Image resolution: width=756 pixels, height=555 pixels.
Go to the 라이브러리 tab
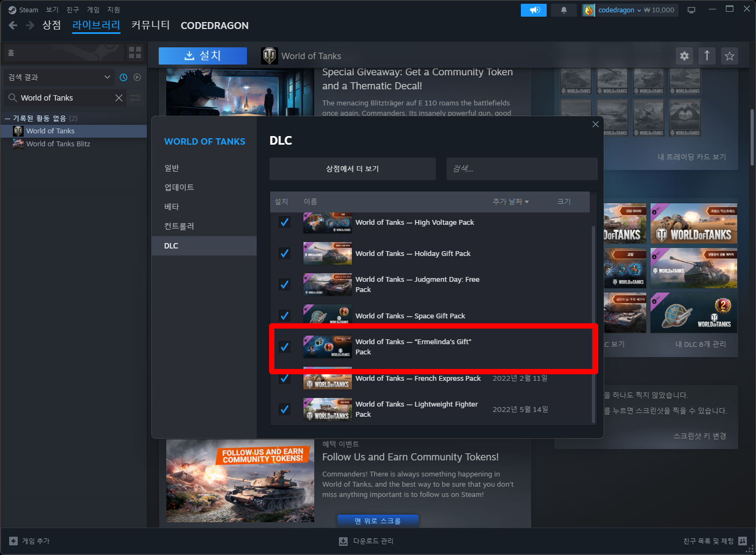96,25
